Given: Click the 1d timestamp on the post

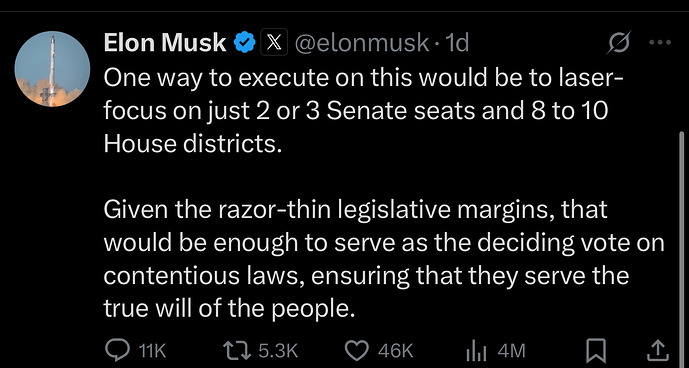Looking at the screenshot, I should tap(457, 43).
